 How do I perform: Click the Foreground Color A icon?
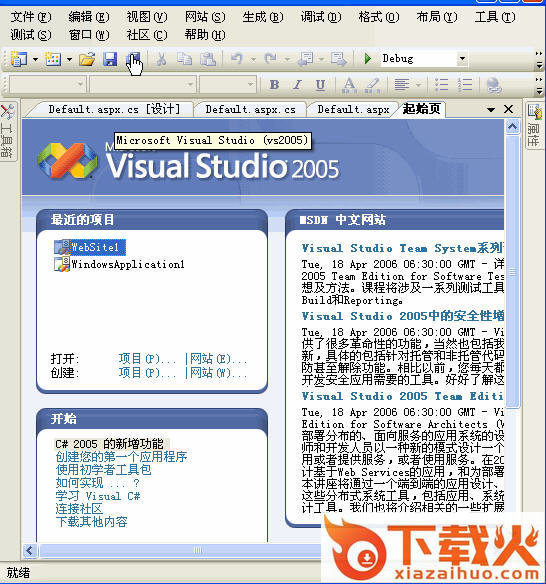pos(349,85)
